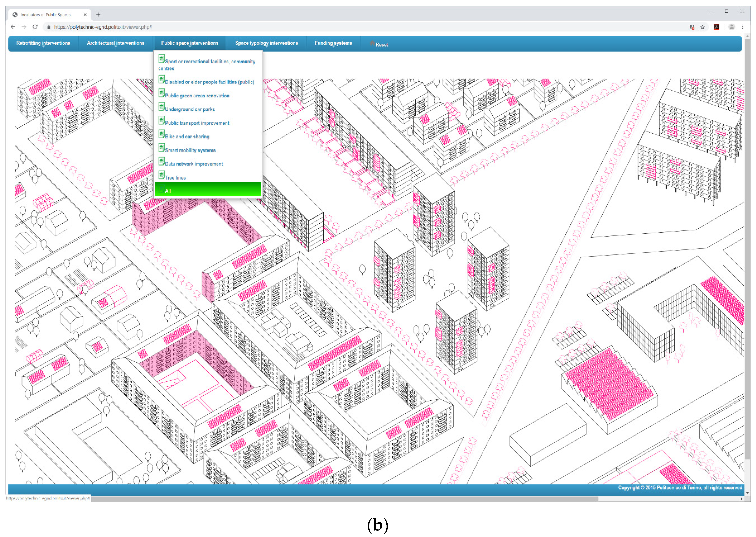This screenshot has height=537, width=756.
Task: Choose Public green areas renovation
Action: [x=197, y=96]
